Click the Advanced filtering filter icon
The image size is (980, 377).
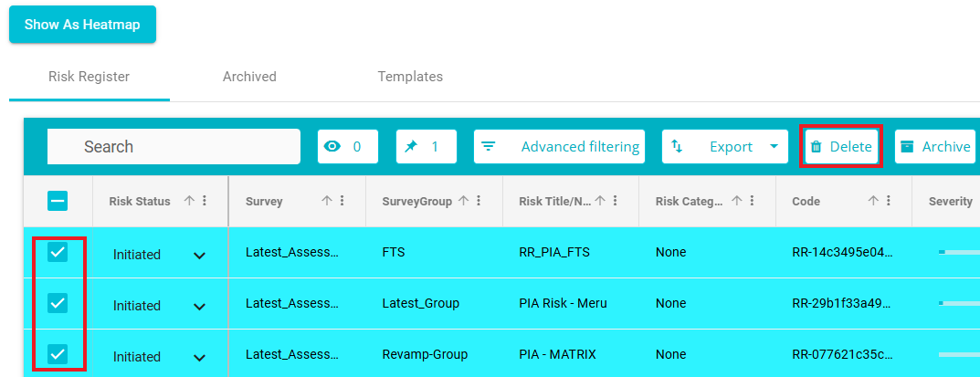[x=489, y=146]
